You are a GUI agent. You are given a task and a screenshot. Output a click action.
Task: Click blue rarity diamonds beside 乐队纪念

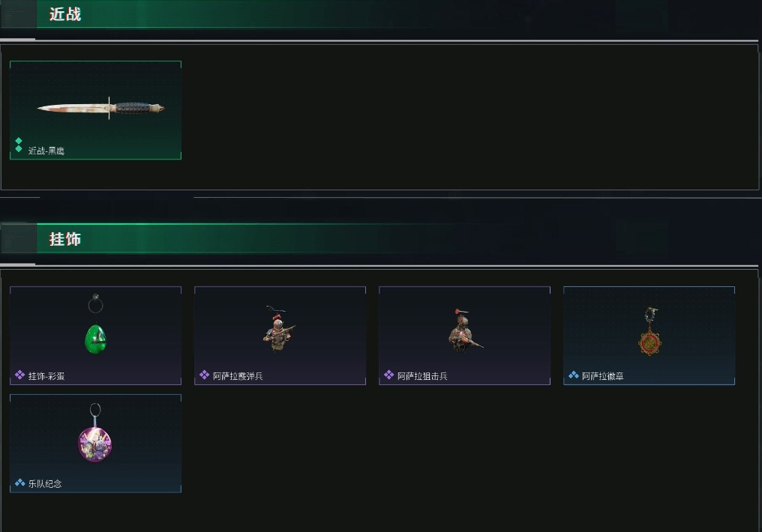(20, 483)
